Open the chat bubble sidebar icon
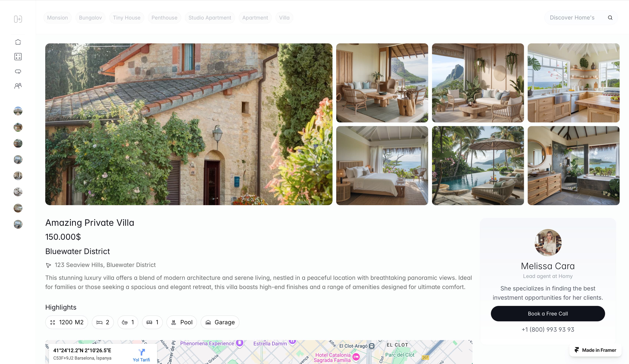The width and height of the screenshot is (629, 364). pyautogui.click(x=18, y=72)
